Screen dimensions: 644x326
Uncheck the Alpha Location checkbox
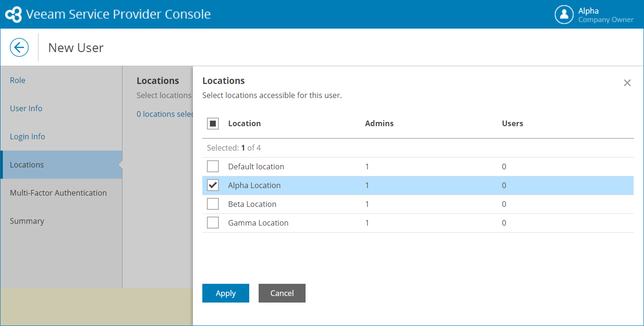tap(213, 185)
